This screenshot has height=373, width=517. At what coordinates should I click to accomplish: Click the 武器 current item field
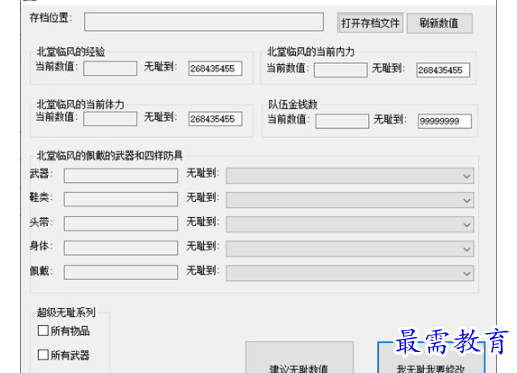coord(121,175)
